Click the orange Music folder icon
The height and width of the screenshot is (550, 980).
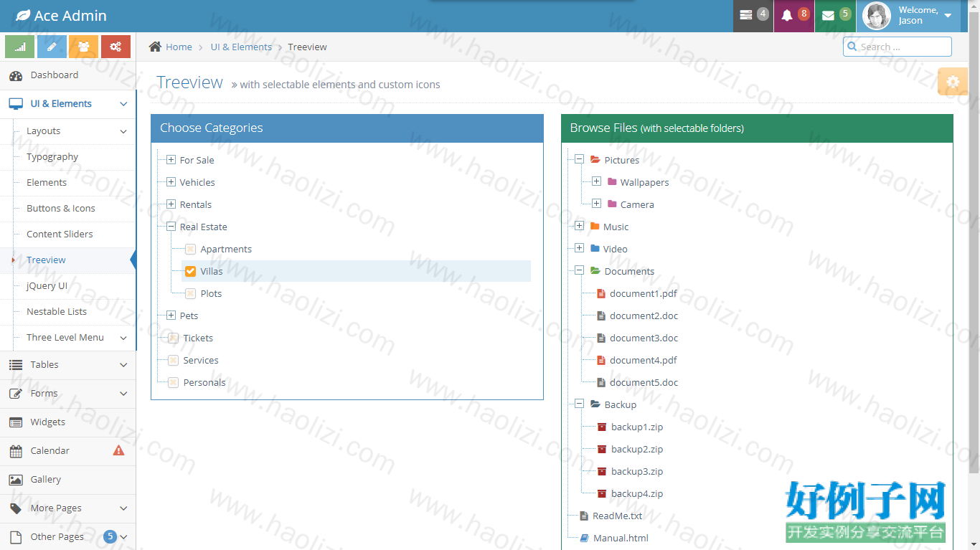(x=595, y=227)
